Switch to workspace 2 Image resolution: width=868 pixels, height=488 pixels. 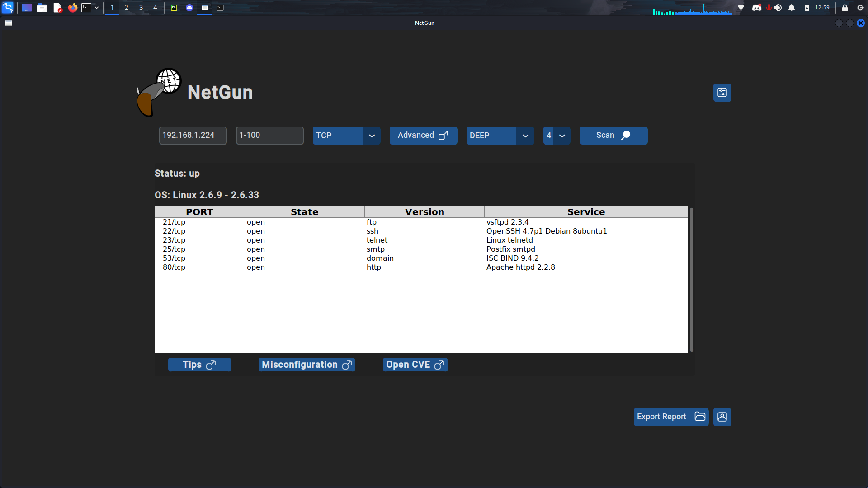(127, 8)
